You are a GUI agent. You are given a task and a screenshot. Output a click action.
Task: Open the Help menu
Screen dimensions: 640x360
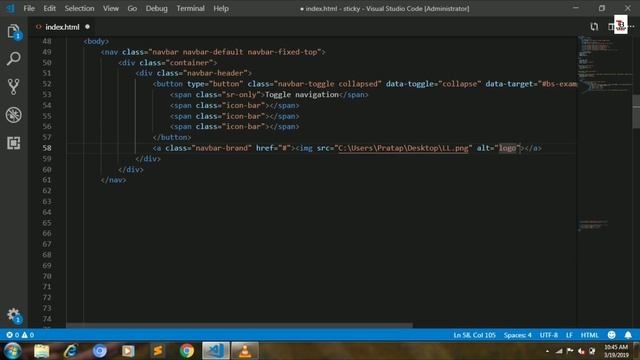coord(221,8)
